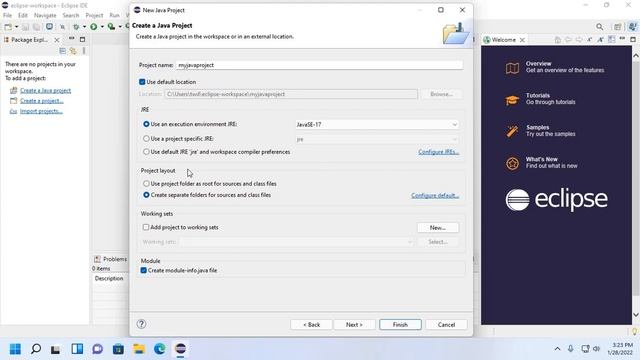Image resolution: width=640 pixels, height=360 pixels.
Task: Click the Project name input field
Action: click(320, 65)
